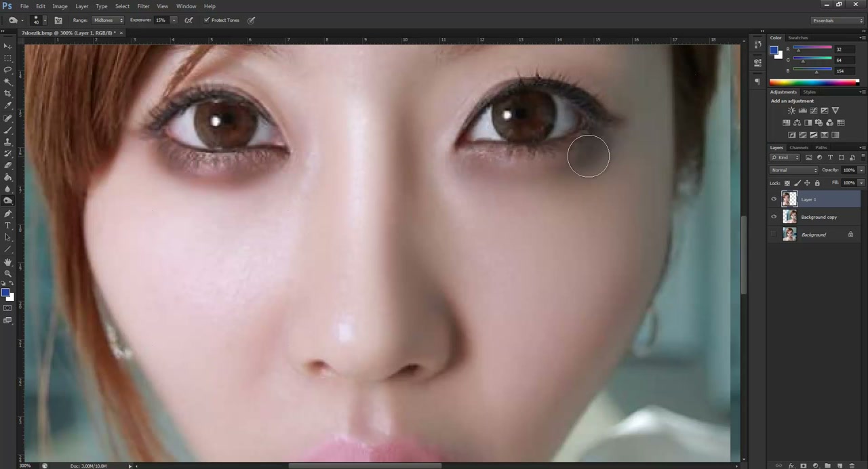Select the Lasso tool

[x=8, y=70]
